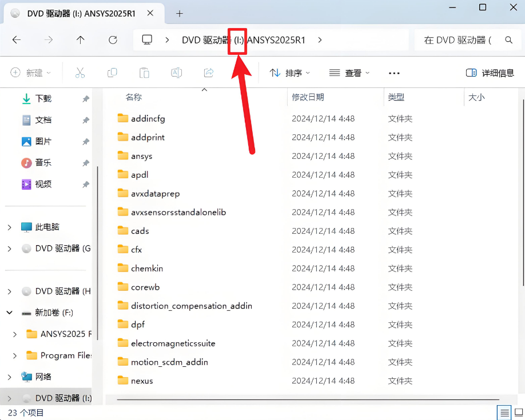This screenshot has width=525, height=420.
Task: Sort by the 类型 column header
Action: [396, 97]
